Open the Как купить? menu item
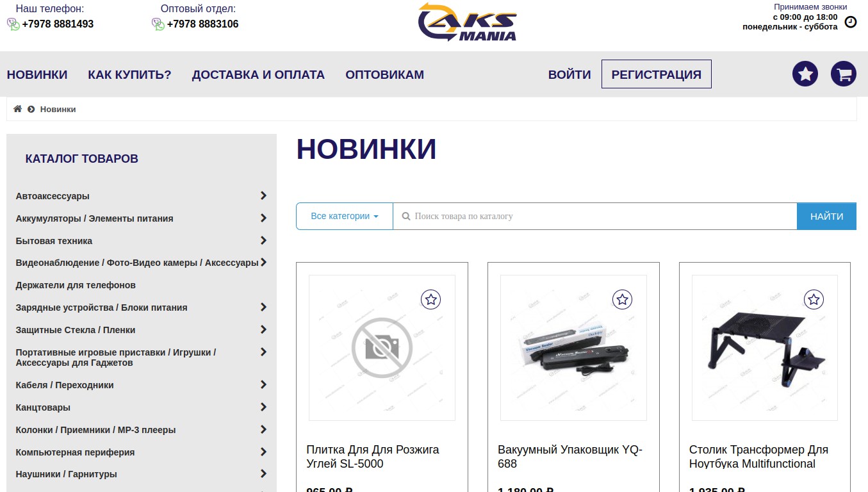Viewport: 868px width, 492px height. coord(130,74)
